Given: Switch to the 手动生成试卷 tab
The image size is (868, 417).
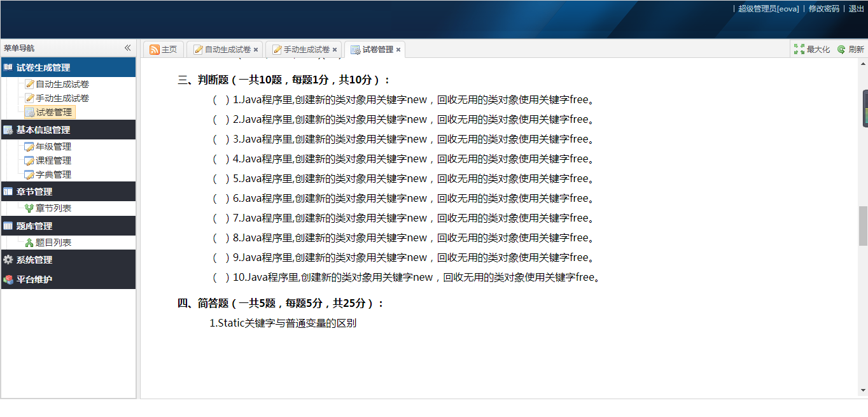Looking at the screenshot, I should [304, 49].
